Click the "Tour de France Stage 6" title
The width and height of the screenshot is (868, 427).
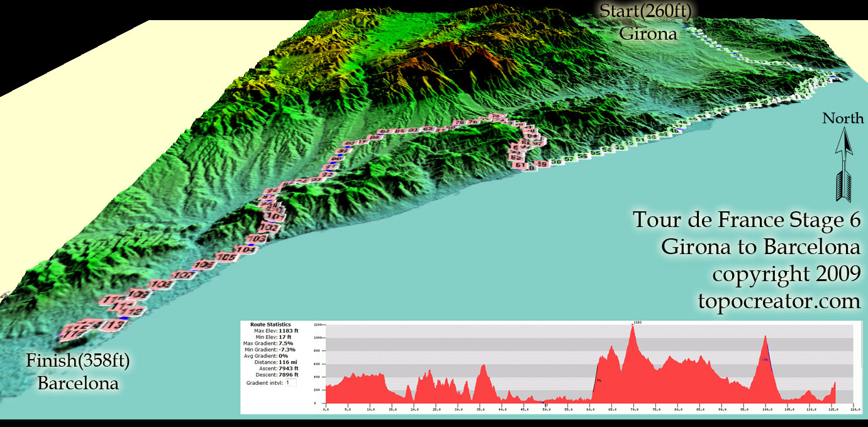pos(747,220)
